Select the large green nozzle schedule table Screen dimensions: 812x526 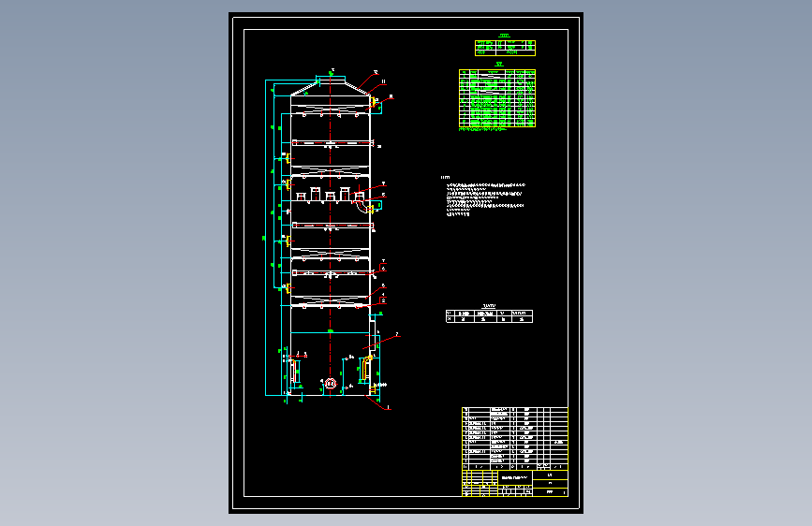pos(497,98)
